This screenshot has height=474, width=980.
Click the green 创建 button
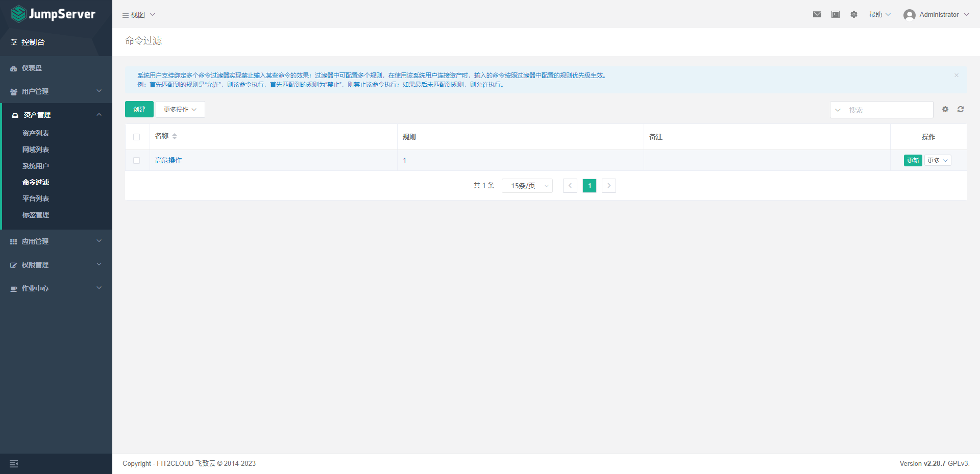139,109
